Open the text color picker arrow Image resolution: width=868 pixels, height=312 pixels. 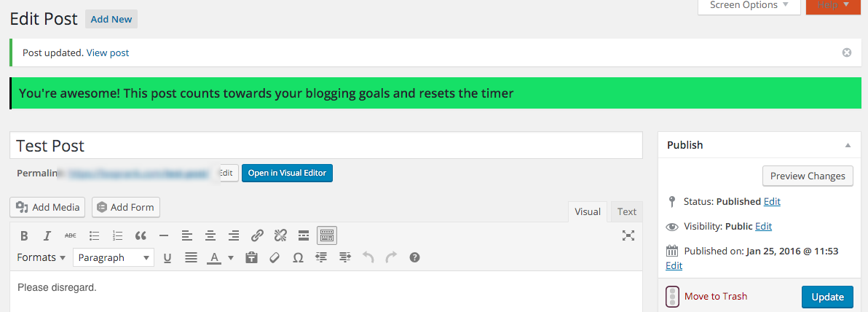point(231,257)
